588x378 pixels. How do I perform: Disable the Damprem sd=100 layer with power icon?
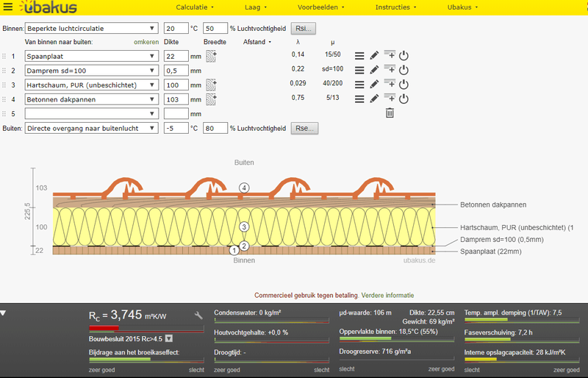[x=404, y=71]
